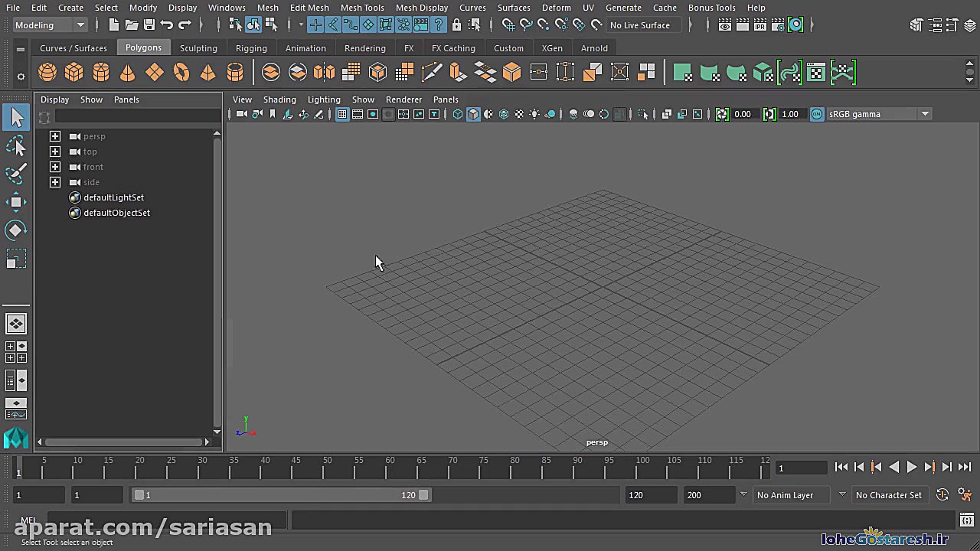The image size is (980, 551).
Task: Select the polygon torus shelf icon
Action: pyautogui.click(x=181, y=73)
